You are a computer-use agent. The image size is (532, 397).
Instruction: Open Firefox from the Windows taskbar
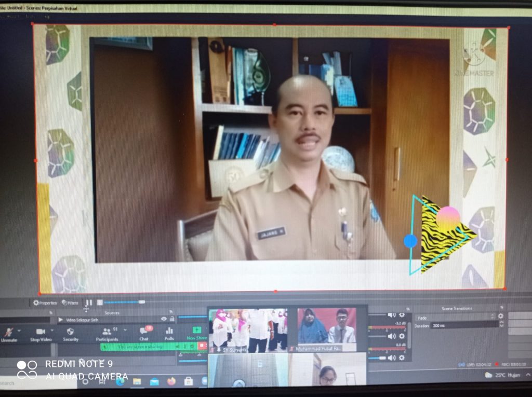click(x=171, y=381)
